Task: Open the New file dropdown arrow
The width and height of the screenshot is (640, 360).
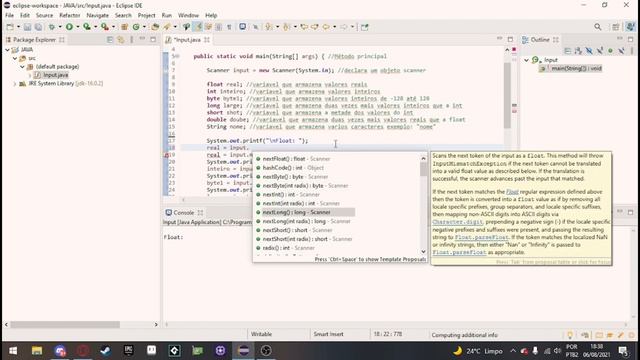Action: (x=18, y=27)
